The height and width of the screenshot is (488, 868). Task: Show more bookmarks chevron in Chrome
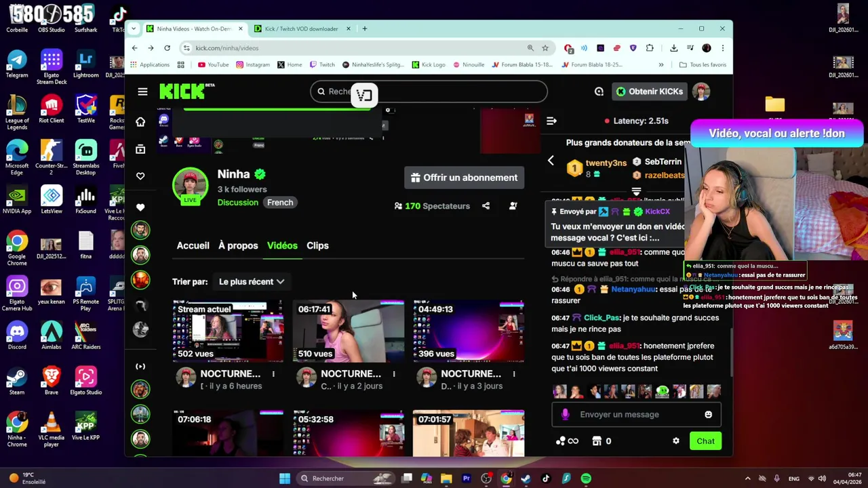(x=661, y=65)
